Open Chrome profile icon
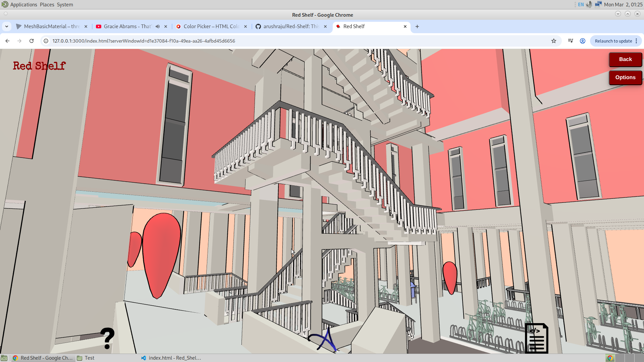Image resolution: width=644 pixels, height=362 pixels. [x=583, y=41]
